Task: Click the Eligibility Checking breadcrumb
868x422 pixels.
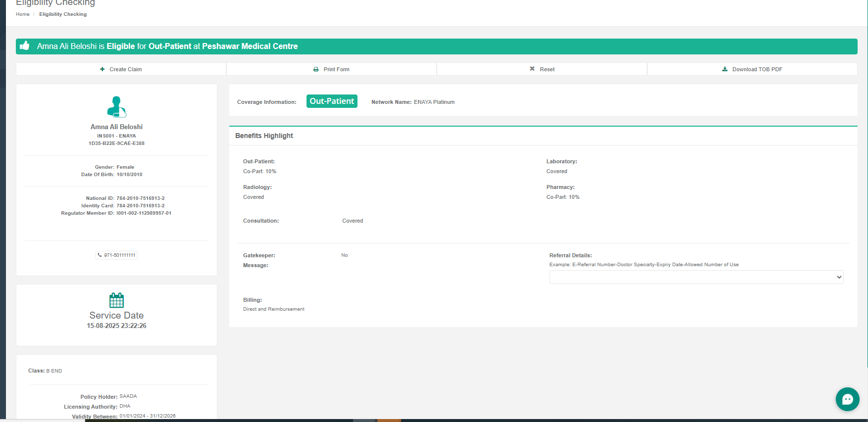Action: click(x=63, y=14)
